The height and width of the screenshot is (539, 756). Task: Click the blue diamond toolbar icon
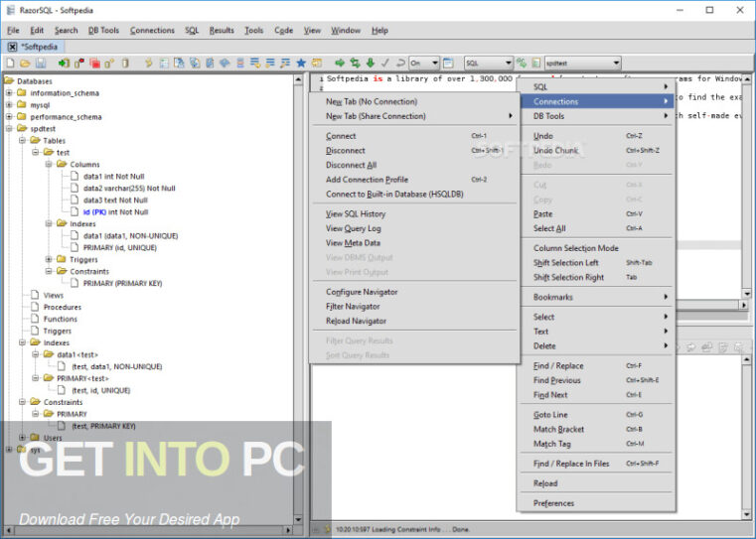[x=225, y=64]
